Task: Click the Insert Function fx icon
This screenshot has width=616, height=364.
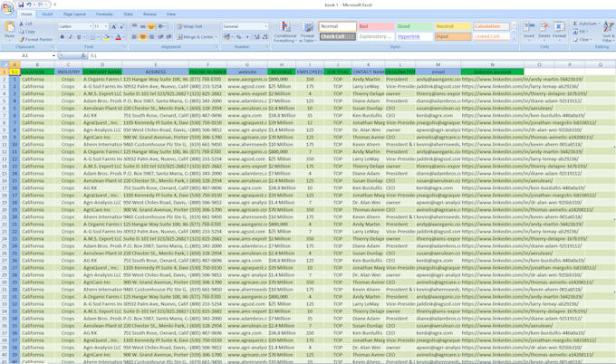Action: 83,56
